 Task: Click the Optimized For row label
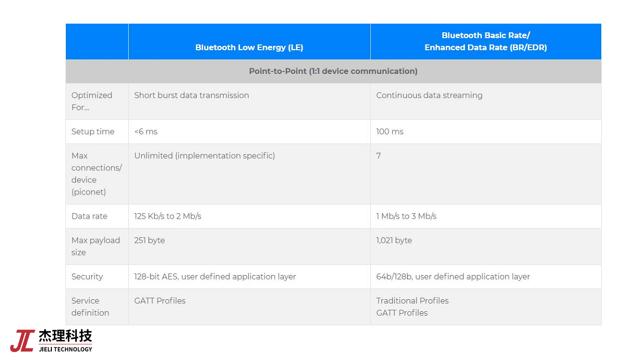(92, 101)
